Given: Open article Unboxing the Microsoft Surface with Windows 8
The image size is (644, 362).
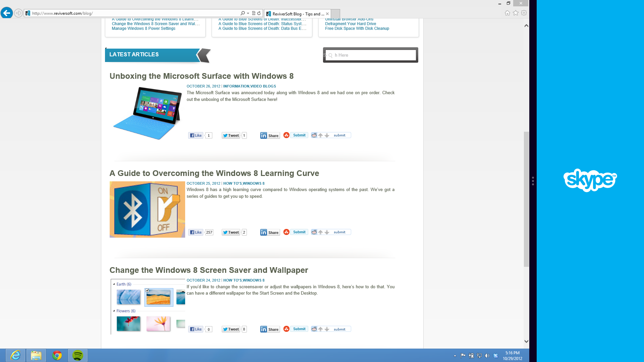Looking at the screenshot, I should pos(202,76).
